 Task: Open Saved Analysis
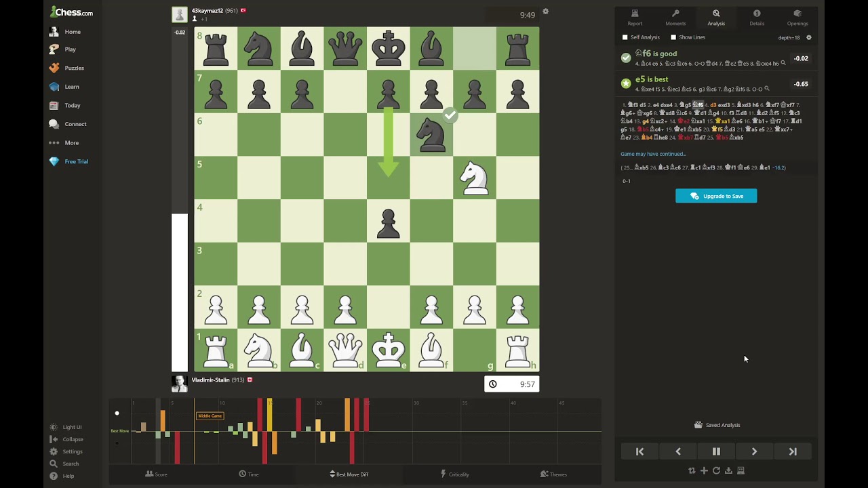pos(717,425)
